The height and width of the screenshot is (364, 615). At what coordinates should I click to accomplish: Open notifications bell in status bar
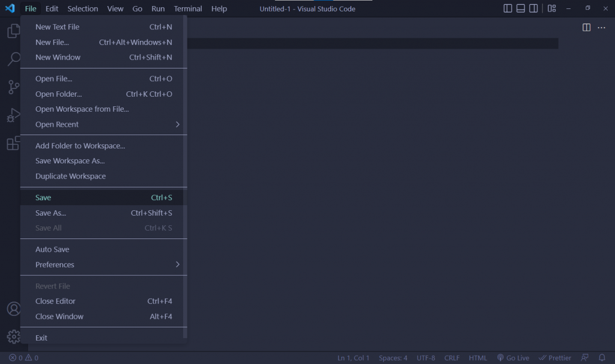(x=602, y=358)
